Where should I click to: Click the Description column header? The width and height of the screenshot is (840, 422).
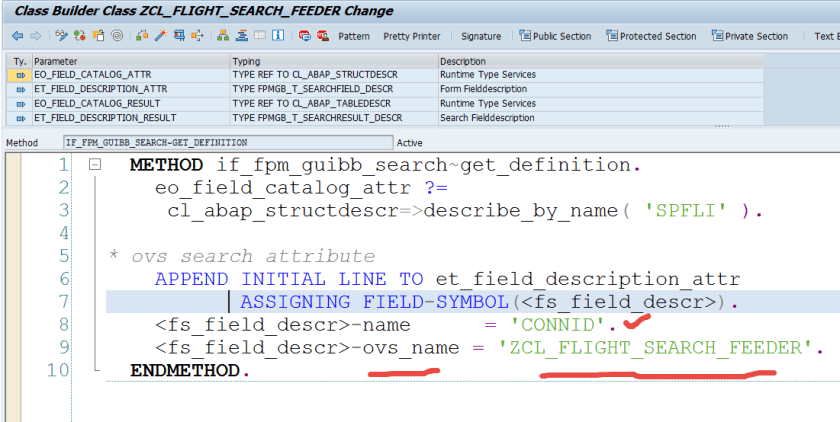601,61
